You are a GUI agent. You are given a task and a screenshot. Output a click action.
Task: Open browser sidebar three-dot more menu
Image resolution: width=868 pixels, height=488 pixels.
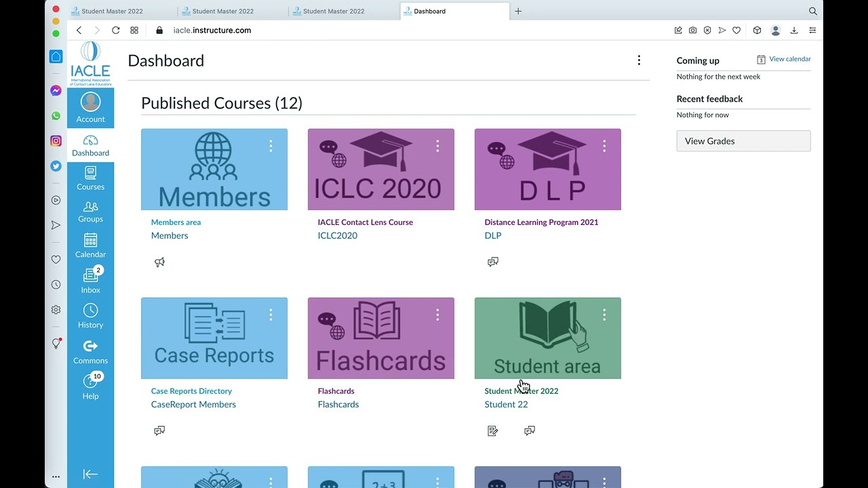[x=56, y=476]
